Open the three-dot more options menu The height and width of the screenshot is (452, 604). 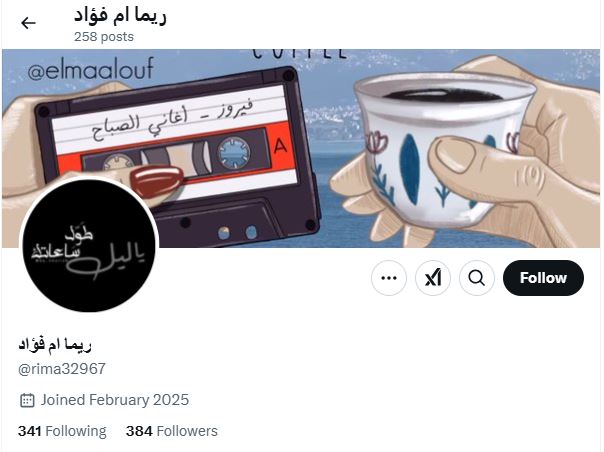tap(389, 278)
